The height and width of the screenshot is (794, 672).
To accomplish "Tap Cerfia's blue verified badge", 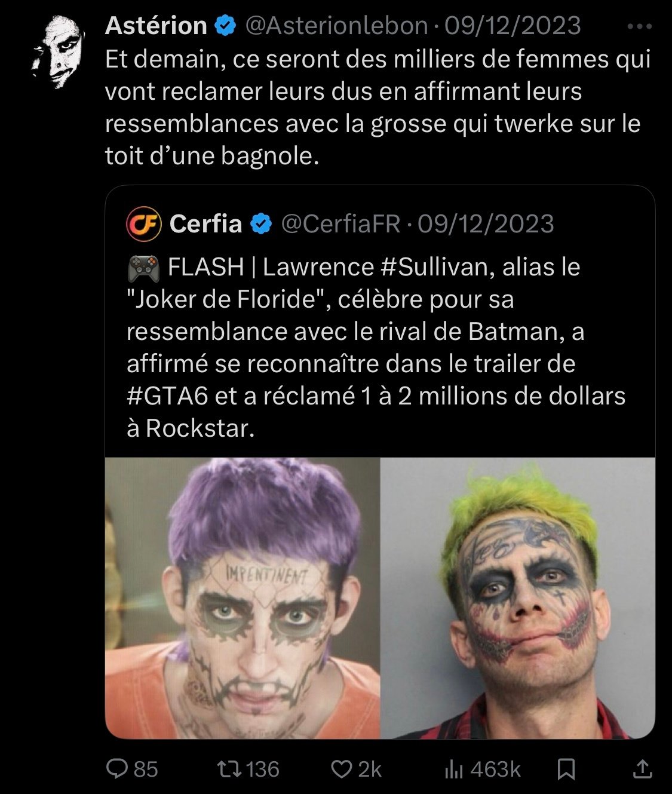I will pyautogui.click(x=260, y=225).
